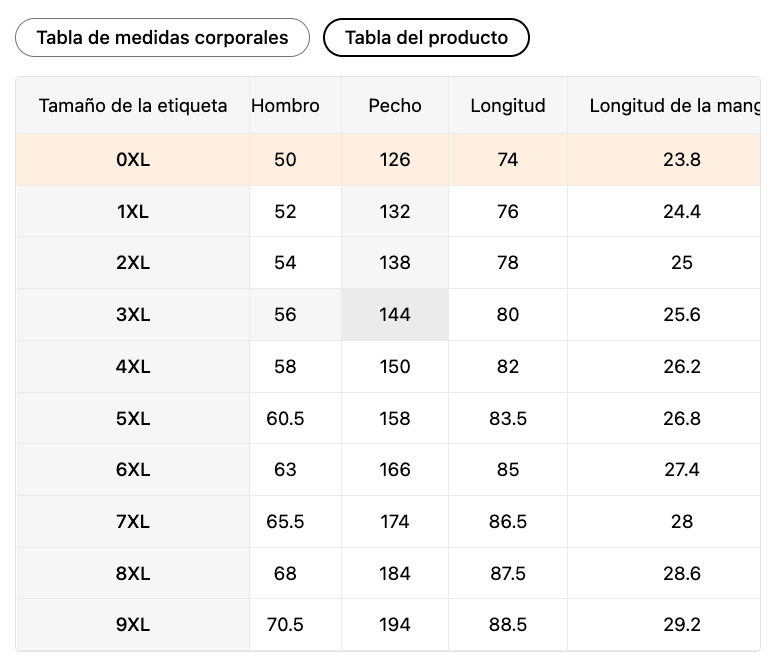Select the 3XL size label
The height and width of the screenshot is (668, 776).
(133, 314)
